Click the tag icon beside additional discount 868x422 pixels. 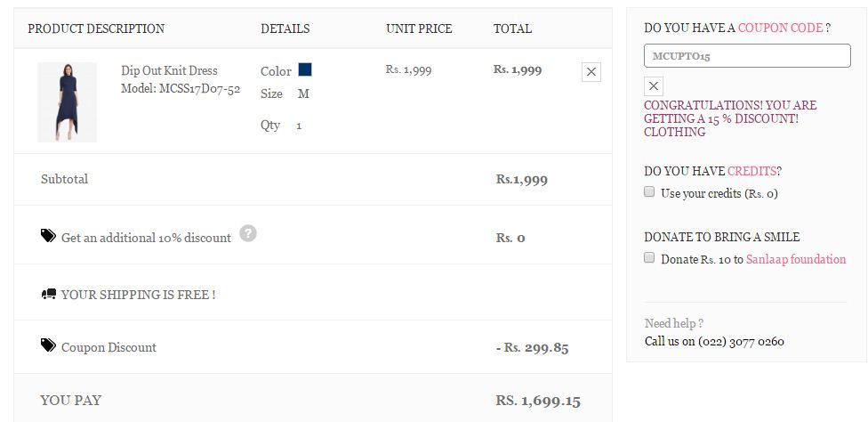48,236
